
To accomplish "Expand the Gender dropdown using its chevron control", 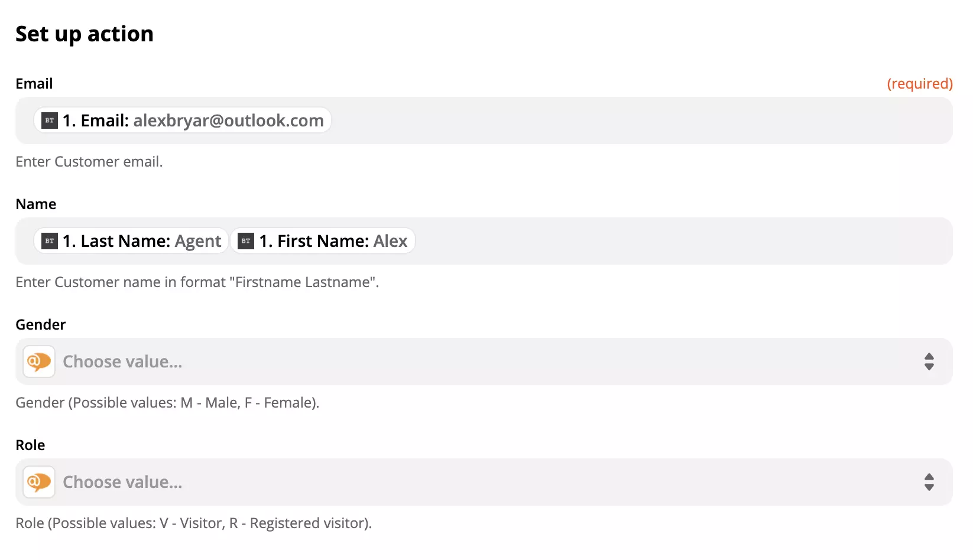I will click(929, 361).
